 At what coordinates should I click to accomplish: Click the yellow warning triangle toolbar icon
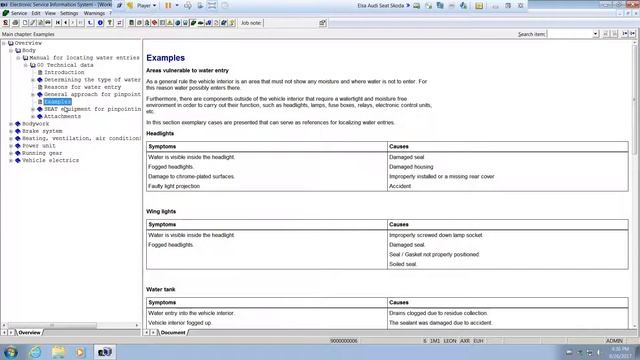170,23
